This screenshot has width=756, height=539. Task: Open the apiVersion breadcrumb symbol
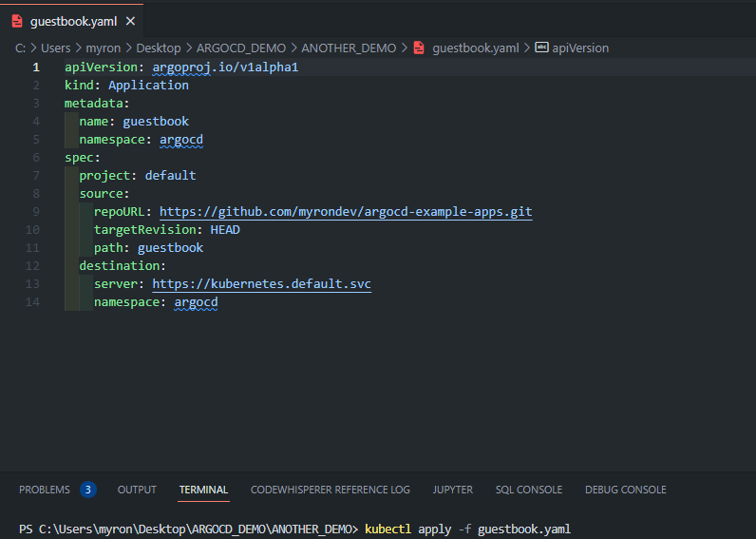(x=580, y=48)
